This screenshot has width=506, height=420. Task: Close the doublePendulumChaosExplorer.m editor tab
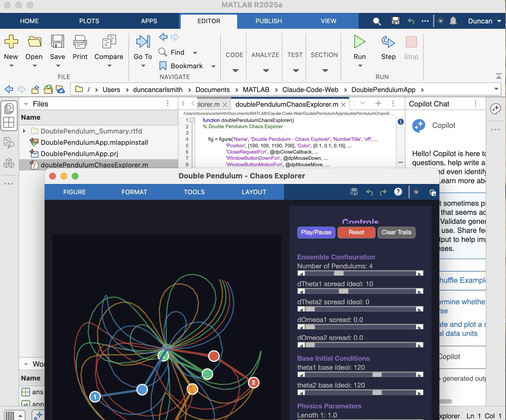(x=343, y=105)
